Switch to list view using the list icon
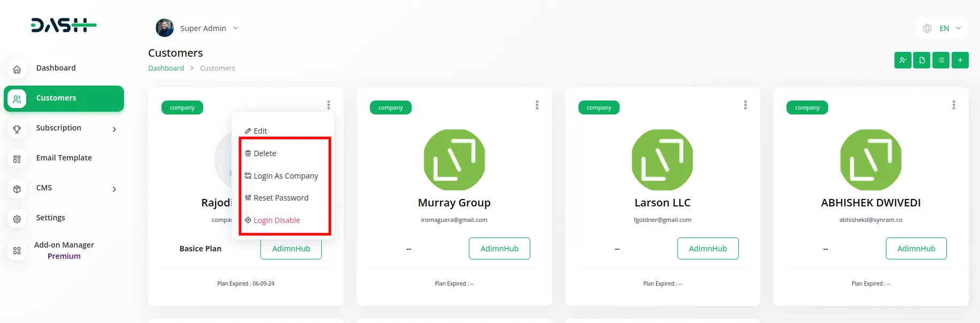Viewport: 980px width, 323px height. pyautogui.click(x=941, y=60)
